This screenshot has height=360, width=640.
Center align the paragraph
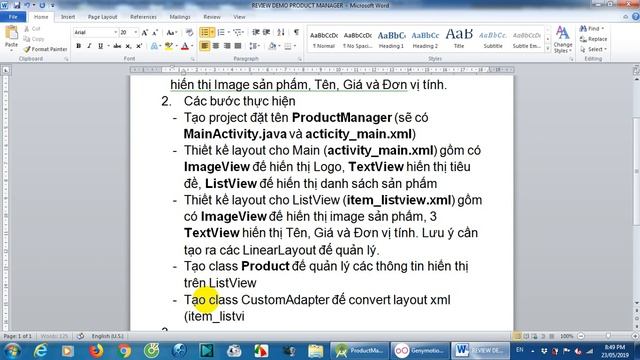(x=216, y=46)
